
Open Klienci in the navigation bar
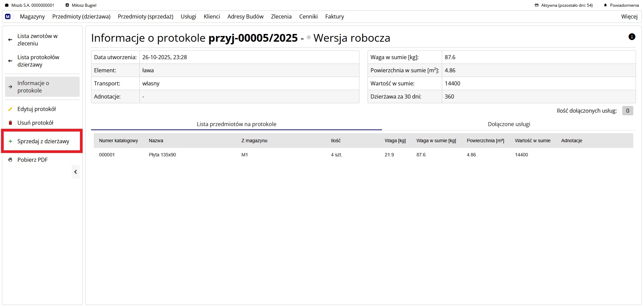pos(212,16)
